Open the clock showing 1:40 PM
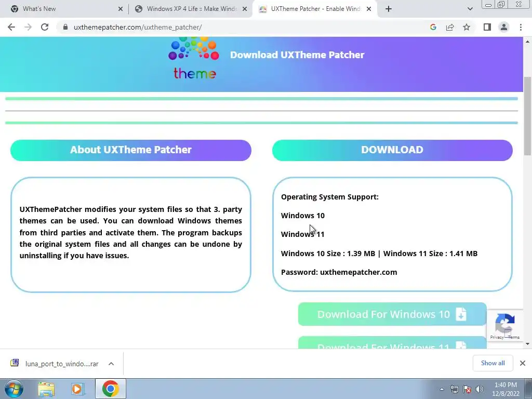 (506, 389)
